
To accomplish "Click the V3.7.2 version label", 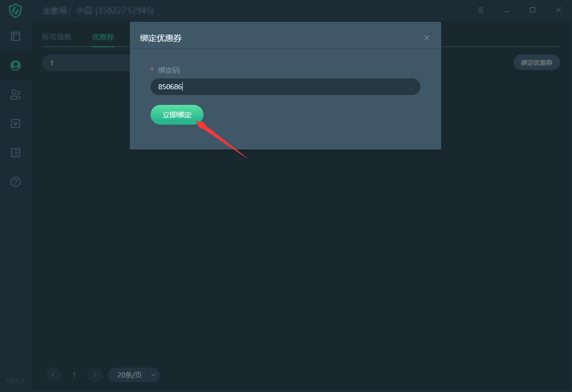I will [16, 381].
